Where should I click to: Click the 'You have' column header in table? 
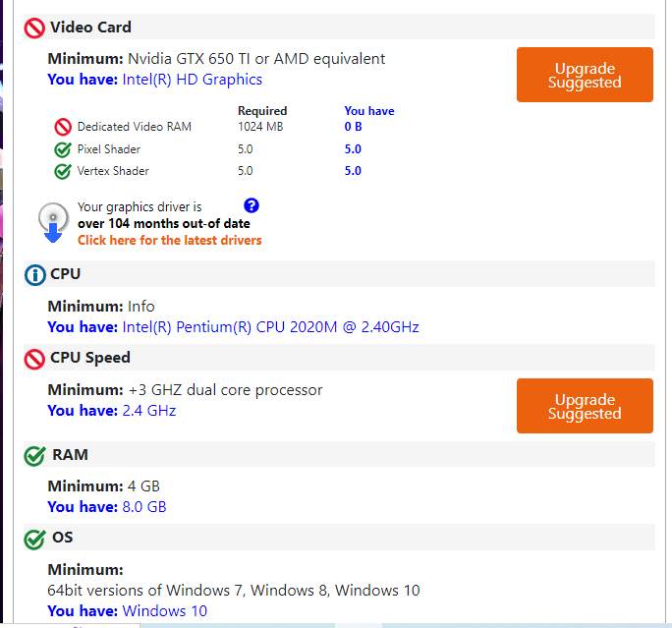click(x=369, y=111)
